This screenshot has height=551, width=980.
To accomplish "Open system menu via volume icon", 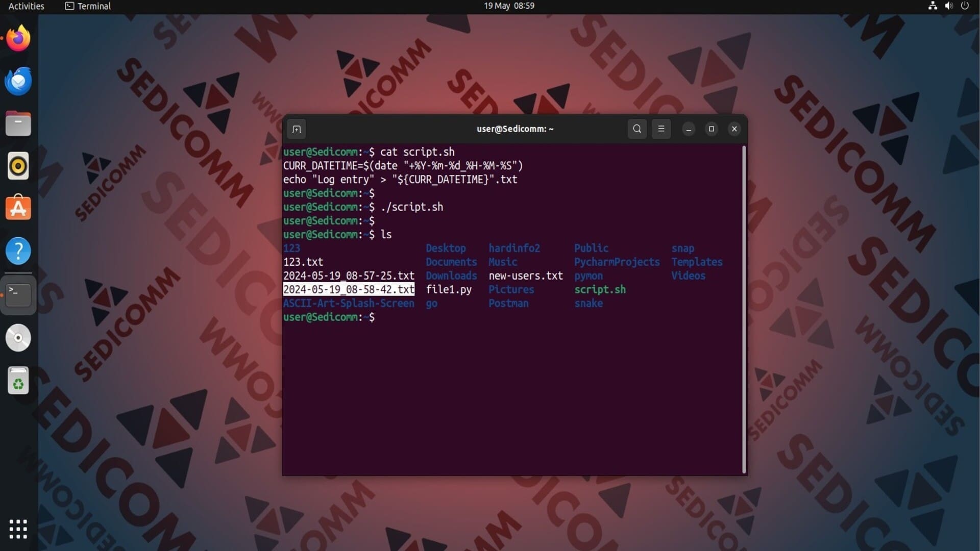I will 948,6.
